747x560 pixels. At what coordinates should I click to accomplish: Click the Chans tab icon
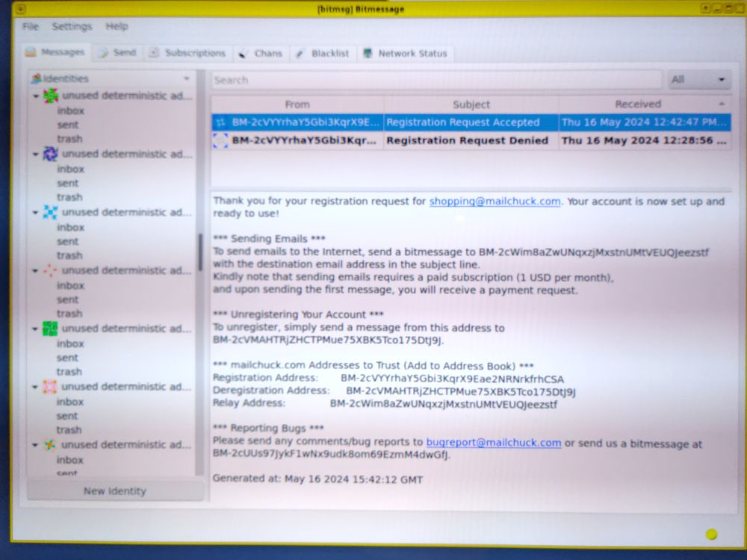pyautogui.click(x=243, y=54)
